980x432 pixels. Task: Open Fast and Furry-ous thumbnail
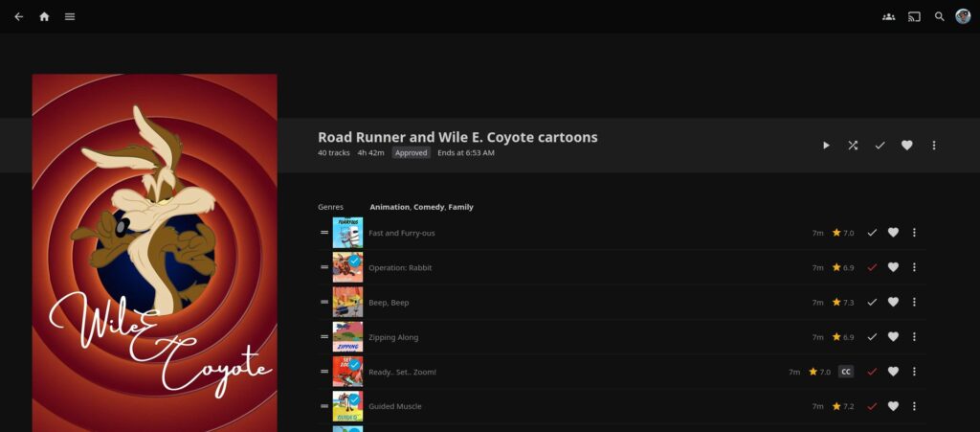pos(347,233)
